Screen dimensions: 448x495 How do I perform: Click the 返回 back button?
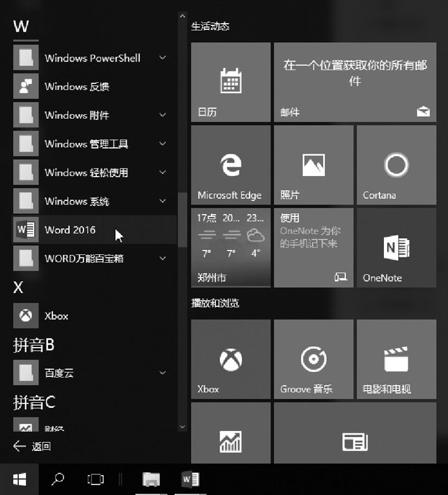(x=32, y=446)
